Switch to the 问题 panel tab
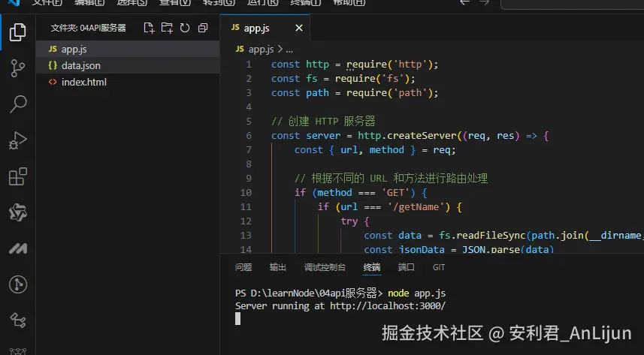Screen dimensions: 644x355 (243, 267)
